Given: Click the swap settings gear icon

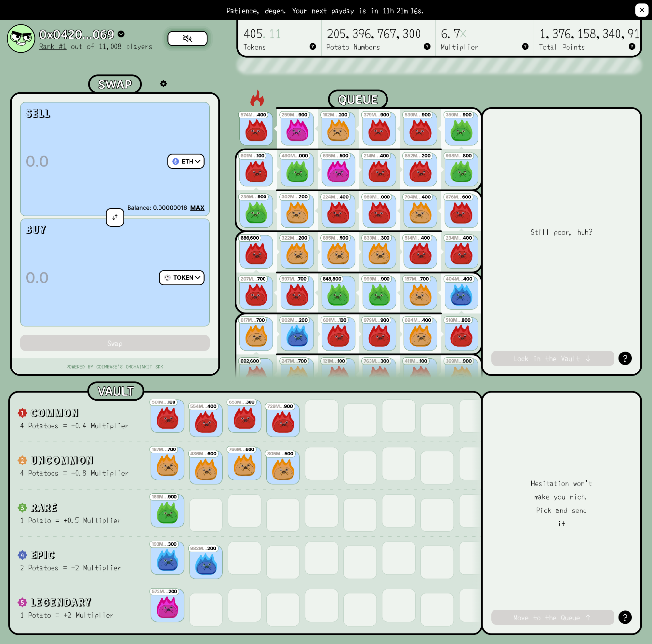Looking at the screenshot, I should 163,84.
